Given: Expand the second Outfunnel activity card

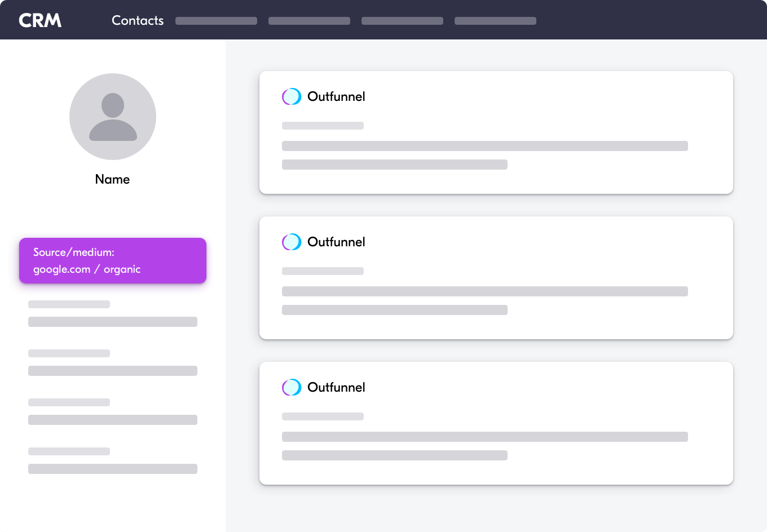Looking at the screenshot, I should pyautogui.click(x=496, y=278).
